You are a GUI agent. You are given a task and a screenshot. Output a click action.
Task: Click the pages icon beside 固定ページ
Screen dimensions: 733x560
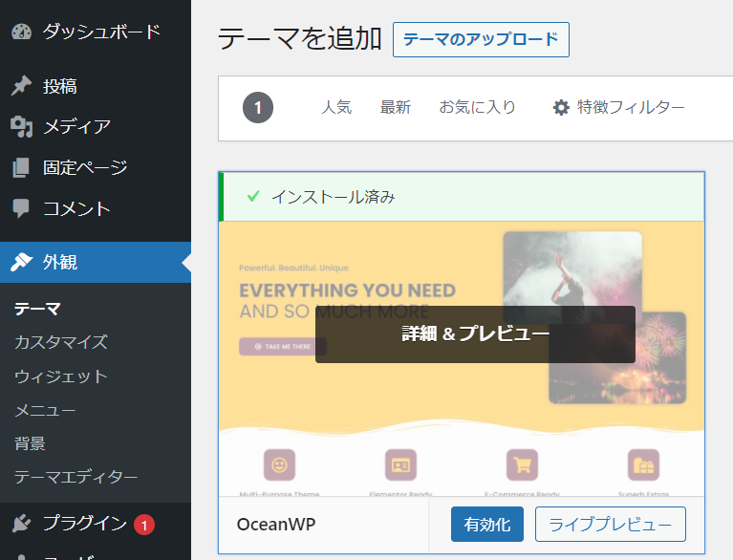click(21, 167)
